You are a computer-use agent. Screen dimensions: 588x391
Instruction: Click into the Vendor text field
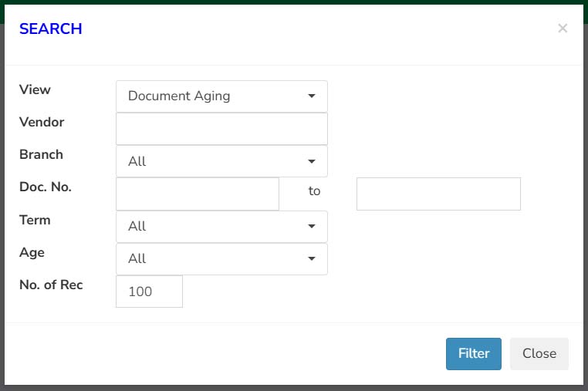(221, 129)
